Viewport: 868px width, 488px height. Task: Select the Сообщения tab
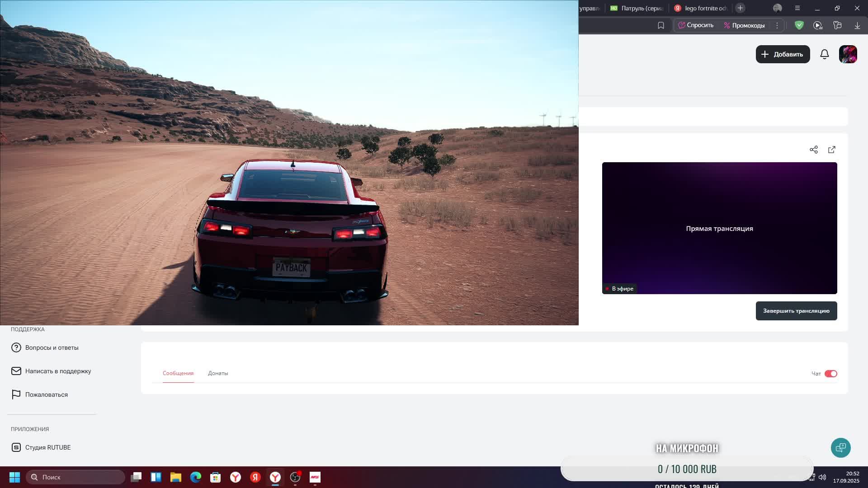tap(178, 373)
